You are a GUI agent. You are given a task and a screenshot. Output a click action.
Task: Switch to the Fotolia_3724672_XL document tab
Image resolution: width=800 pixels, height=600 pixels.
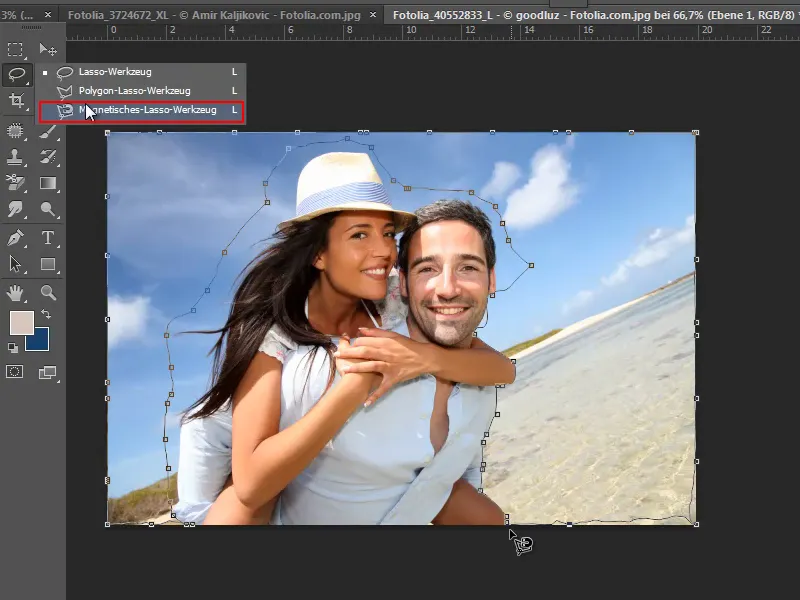212,16
